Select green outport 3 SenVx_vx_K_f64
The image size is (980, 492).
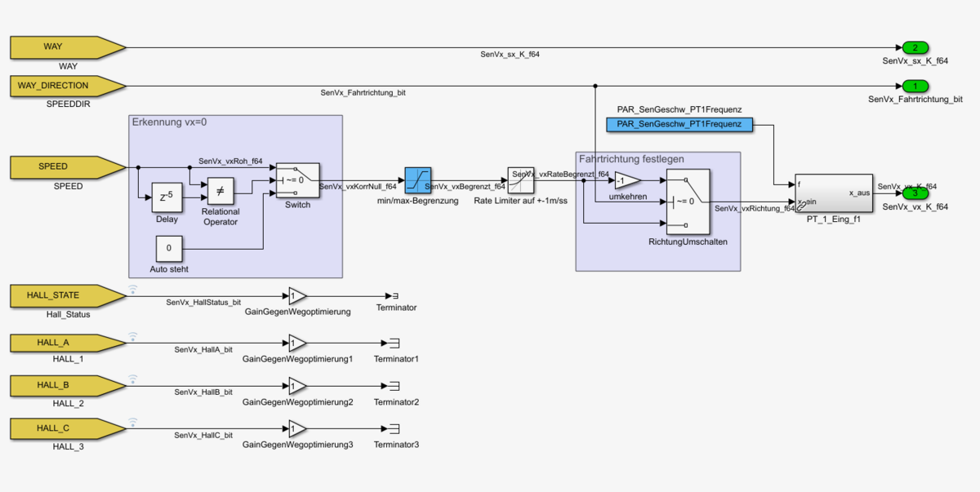coord(915,193)
